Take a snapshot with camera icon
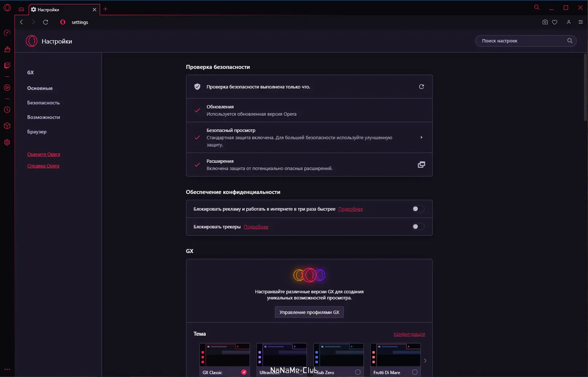 click(x=545, y=22)
